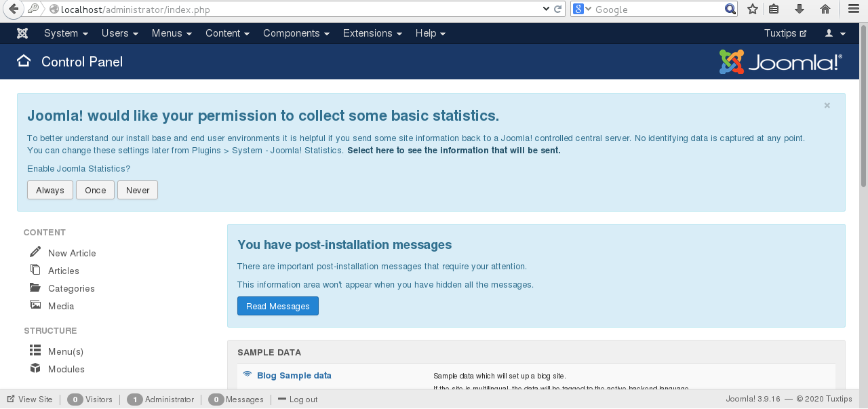Viewport: 868px width, 409px height.
Task: Click the Joomla! brand logo on right
Action: 781,62
